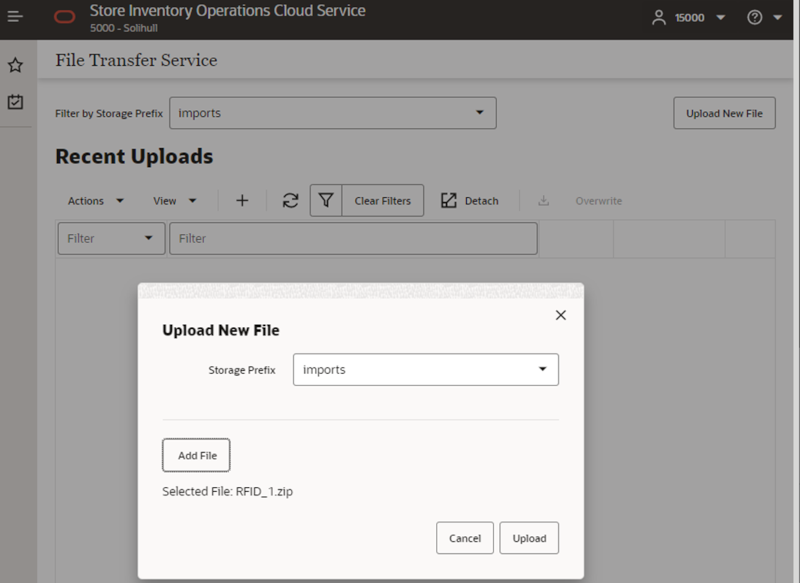Open the small Filter column dropdown
Image resolution: width=800 pixels, height=583 pixels.
[x=111, y=238]
